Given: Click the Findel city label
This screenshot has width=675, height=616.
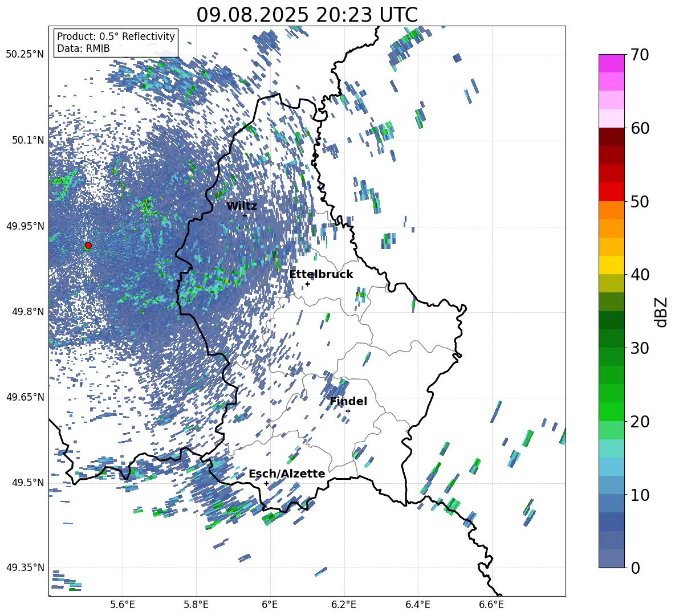Looking at the screenshot, I should (348, 401).
